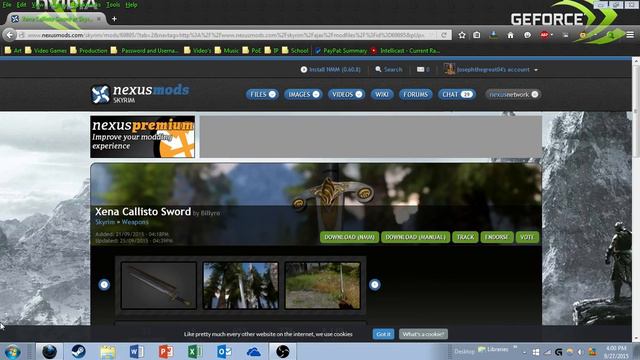Switch to OBS Studio in the taskbar

(x=282, y=351)
